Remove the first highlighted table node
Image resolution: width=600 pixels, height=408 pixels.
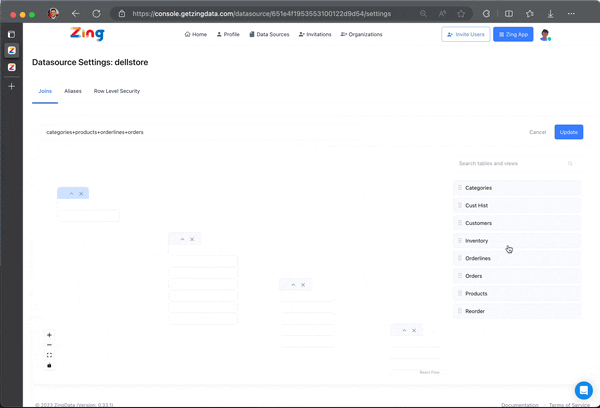click(x=81, y=194)
